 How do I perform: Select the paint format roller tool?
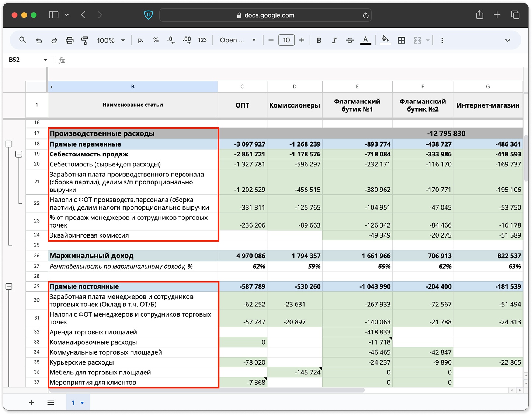pyautogui.click(x=85, y=41)
